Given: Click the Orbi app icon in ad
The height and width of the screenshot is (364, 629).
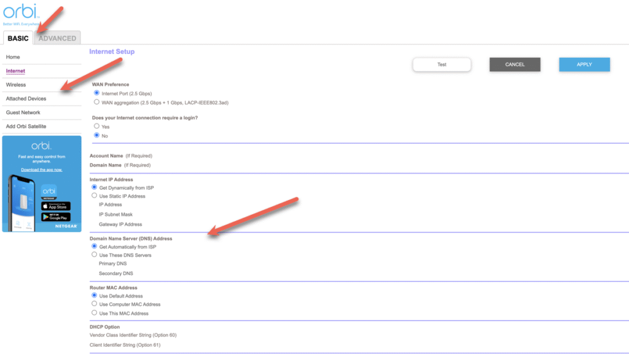Looking at the screenshot, I should [x=49, y=192].
